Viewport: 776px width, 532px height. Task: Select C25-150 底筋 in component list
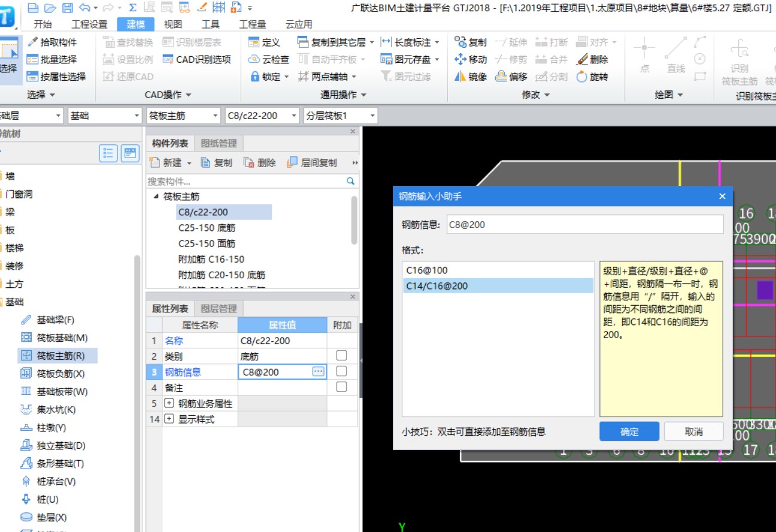(207, 227)
